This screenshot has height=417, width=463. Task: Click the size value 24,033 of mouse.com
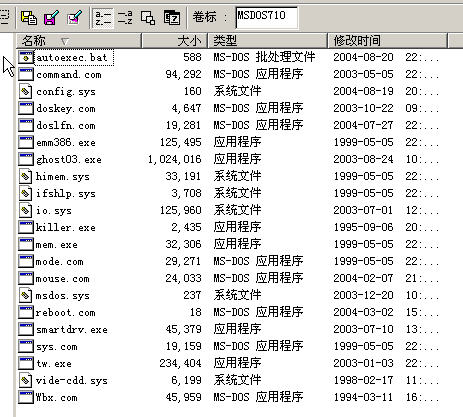[x=184, y=278]
